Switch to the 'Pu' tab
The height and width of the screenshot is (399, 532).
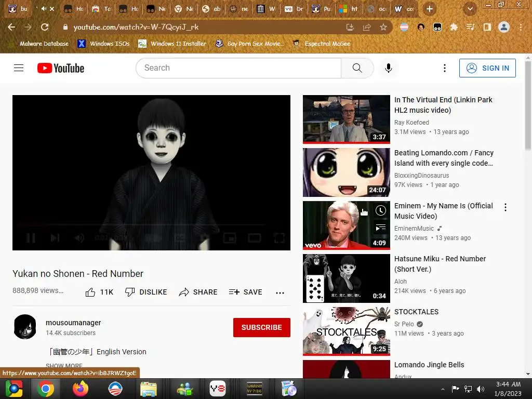[x=321, y=9]
